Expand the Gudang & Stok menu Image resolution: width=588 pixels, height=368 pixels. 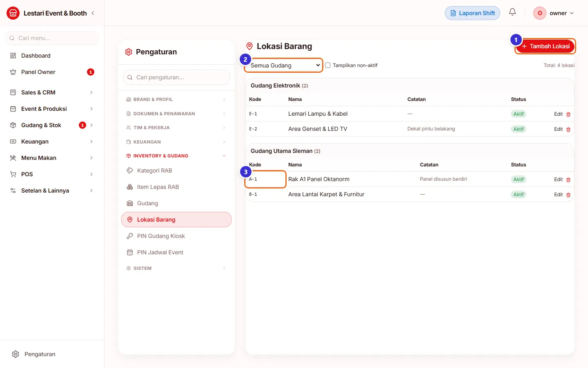[52, 125]
